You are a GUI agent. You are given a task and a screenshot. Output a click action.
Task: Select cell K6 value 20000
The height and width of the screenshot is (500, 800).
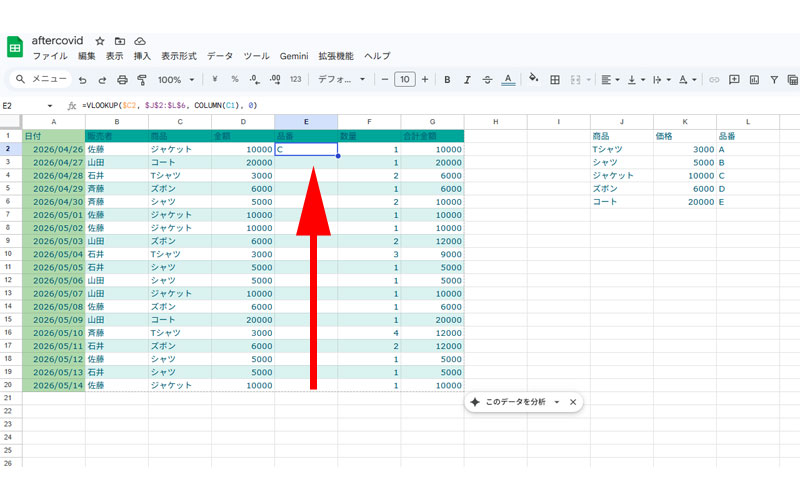click(x=685, y=202)
